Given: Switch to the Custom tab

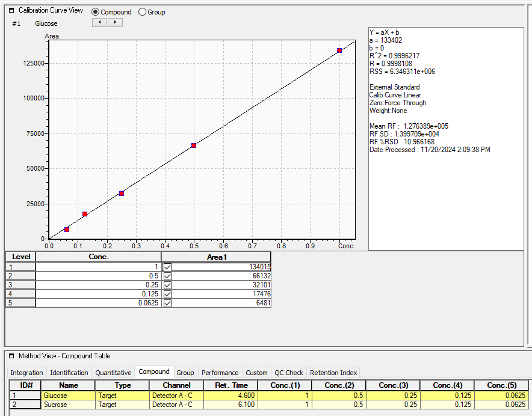Looking at the screenshot, I should tap(256, 372).
